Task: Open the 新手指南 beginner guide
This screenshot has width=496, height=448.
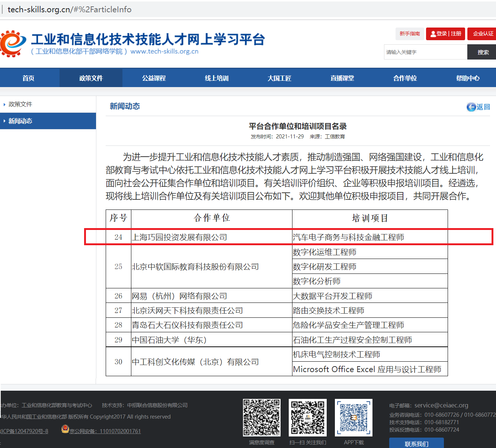Action: pos(410,34)
